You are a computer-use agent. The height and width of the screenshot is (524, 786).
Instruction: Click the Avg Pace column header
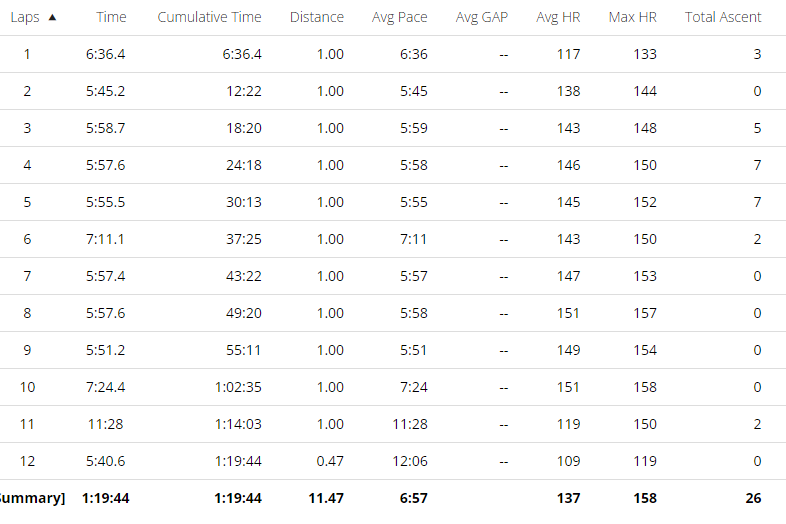pos(400,17)
